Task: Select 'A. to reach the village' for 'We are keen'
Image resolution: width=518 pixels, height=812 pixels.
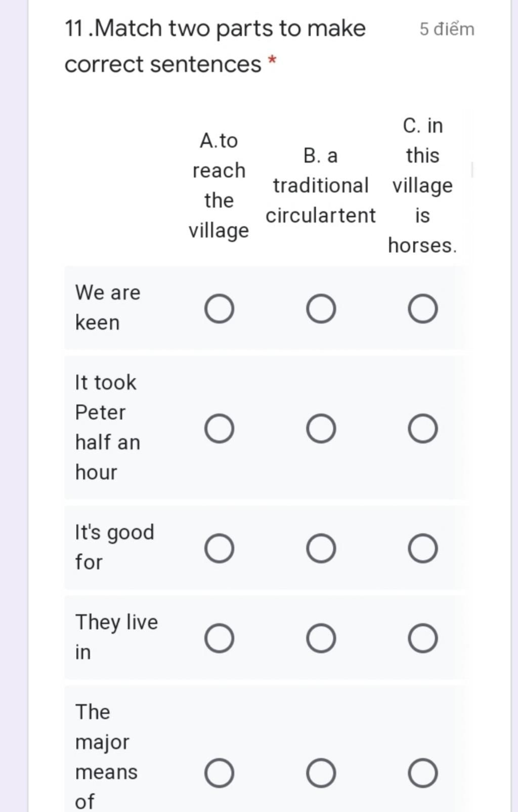Action: pyautogui.click(x=219, y=309)
